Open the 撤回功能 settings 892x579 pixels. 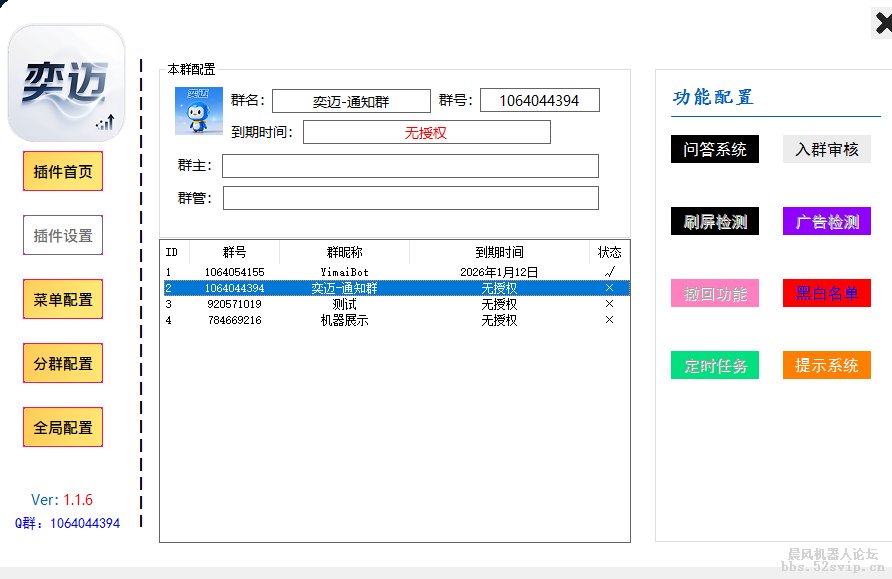point(715,294)
